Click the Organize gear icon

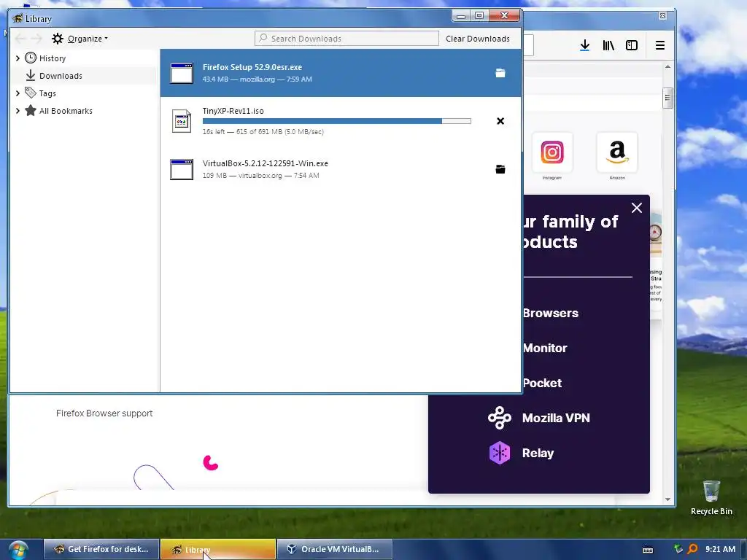[58, 39]
